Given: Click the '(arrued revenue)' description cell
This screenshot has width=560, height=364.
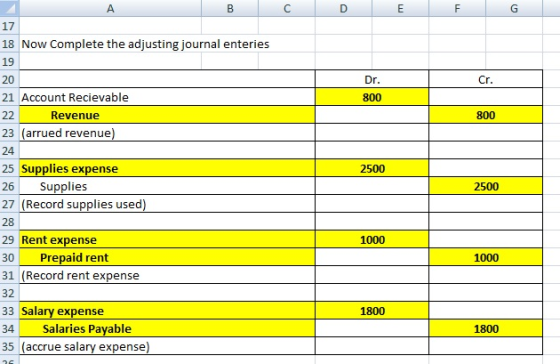Looking at the screenshot, I should [167, 133].
